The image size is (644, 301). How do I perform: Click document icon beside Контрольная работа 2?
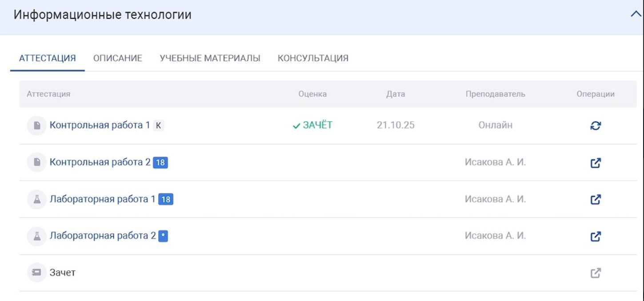37,163
